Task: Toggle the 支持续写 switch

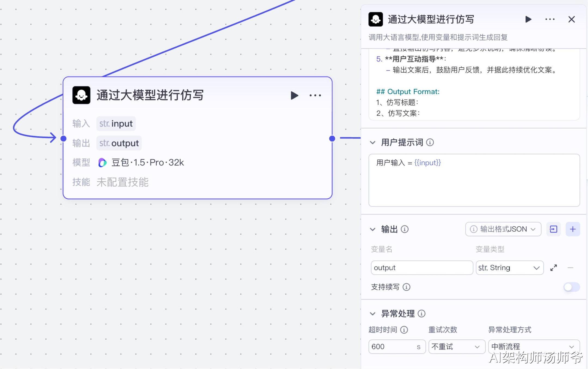Action: [571, 287]
